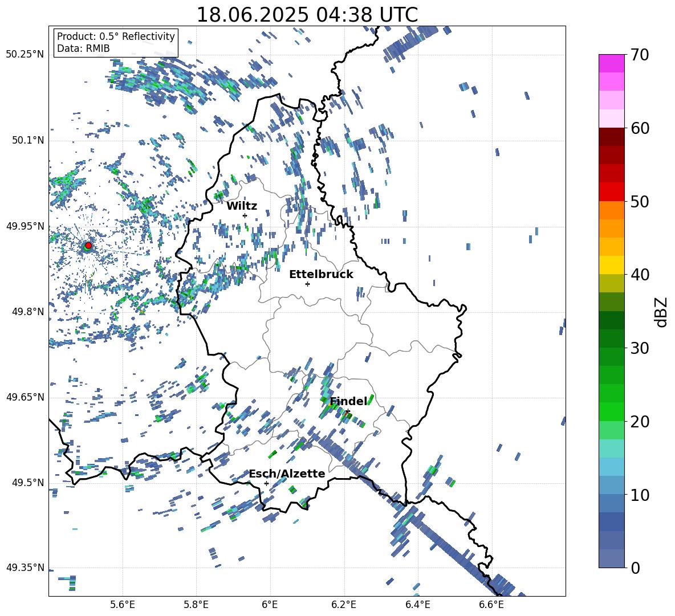Click the 49.8°N latitude label
The height and width of the screenshot is (616, 675).
point(28,312)
